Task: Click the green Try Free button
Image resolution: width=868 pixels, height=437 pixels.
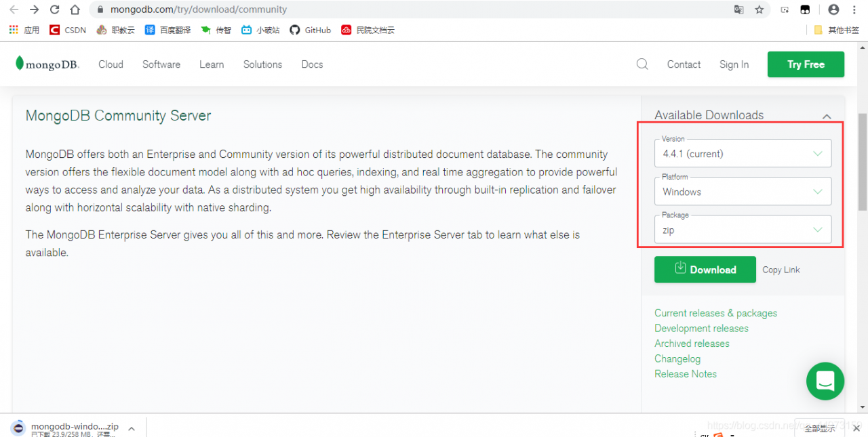Action: 806,64
